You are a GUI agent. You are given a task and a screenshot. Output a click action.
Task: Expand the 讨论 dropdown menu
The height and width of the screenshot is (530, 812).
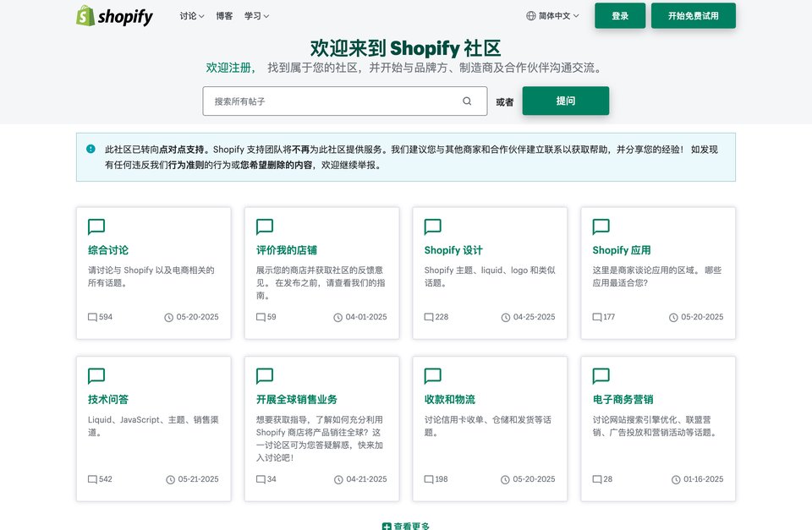(192, 16)
